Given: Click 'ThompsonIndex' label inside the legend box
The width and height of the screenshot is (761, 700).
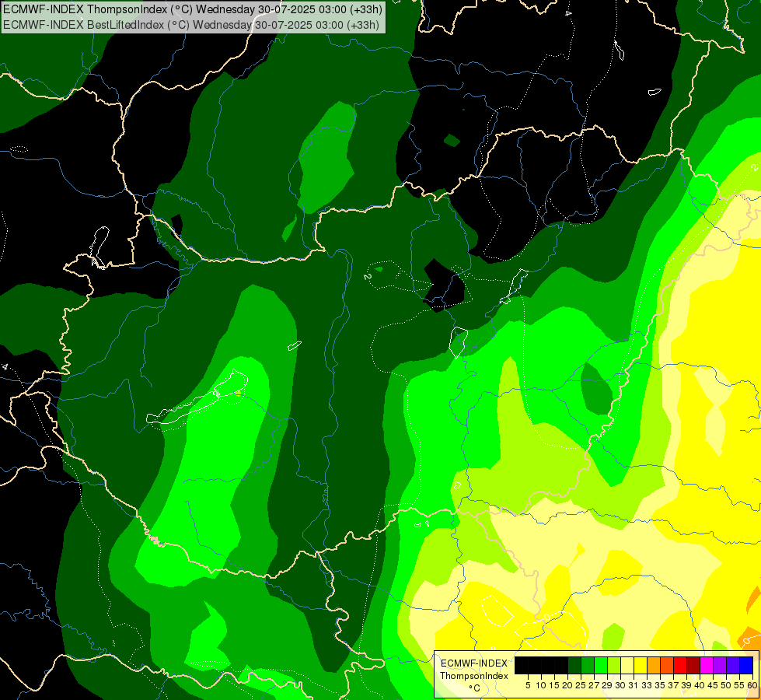Looking at the screenshot, I should click(474, 676).
